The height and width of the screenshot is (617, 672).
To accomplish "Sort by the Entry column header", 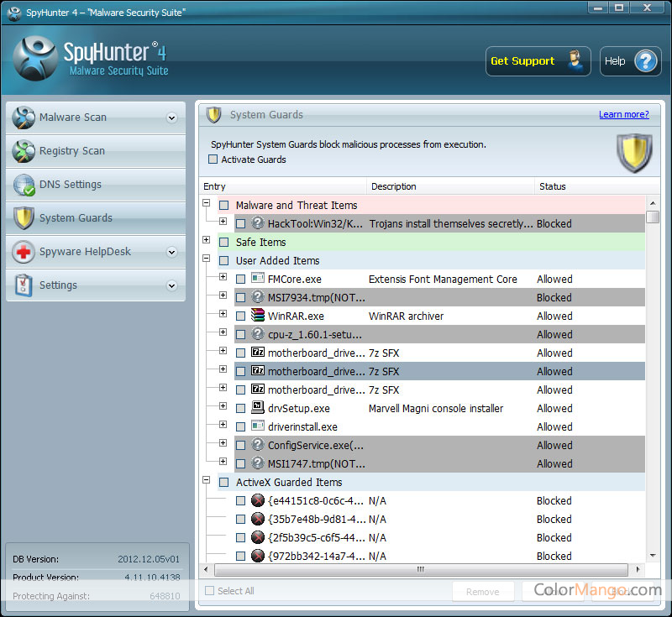I will click(283, 186).
